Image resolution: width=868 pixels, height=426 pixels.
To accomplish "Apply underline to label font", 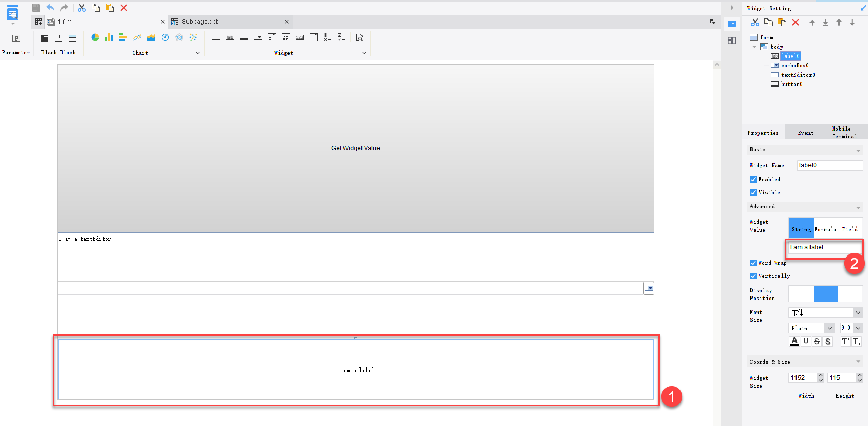I will (x=806, y=342).
